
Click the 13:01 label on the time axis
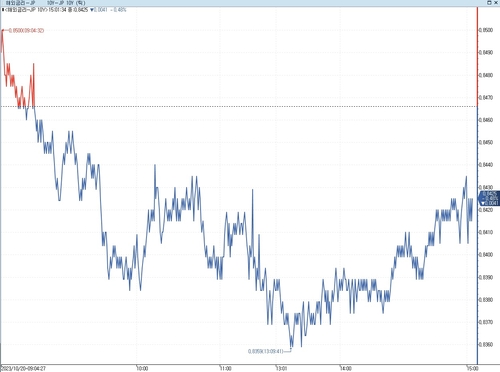(x=281, y=368)
